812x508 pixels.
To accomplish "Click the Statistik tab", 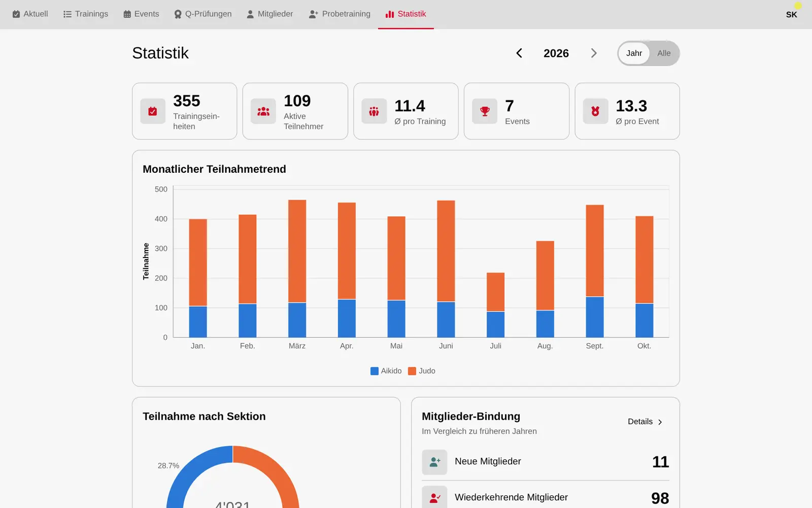I will (x=405, y=14).
